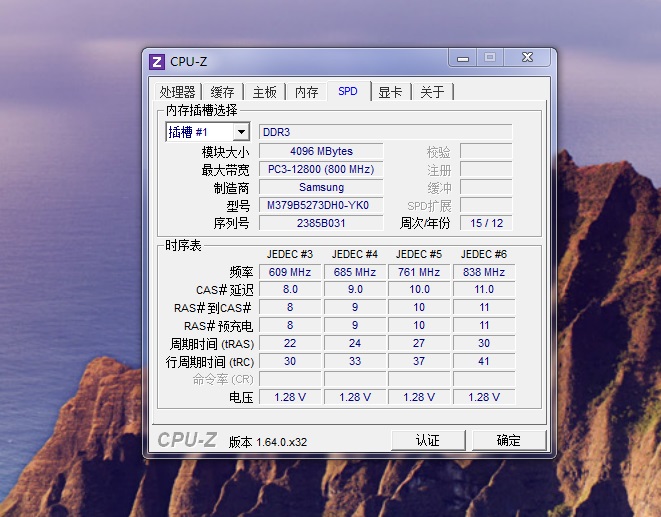Click the 确定 button

(509, 440)
